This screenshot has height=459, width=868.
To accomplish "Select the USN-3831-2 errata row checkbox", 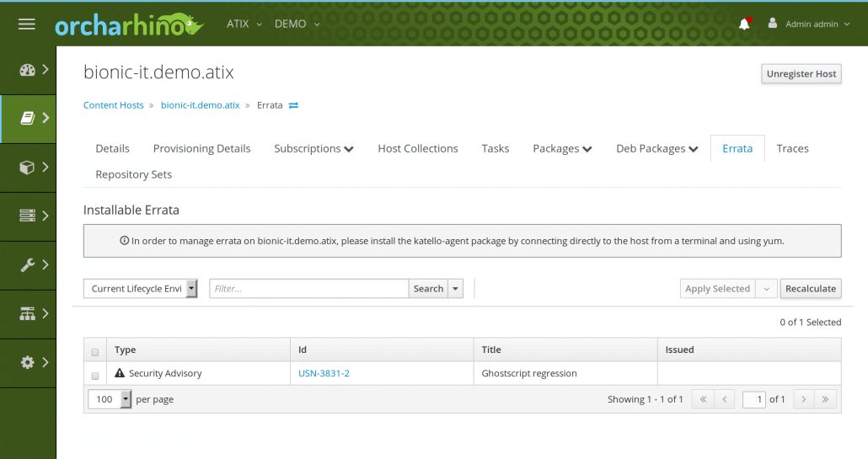I will pos(95,376).
